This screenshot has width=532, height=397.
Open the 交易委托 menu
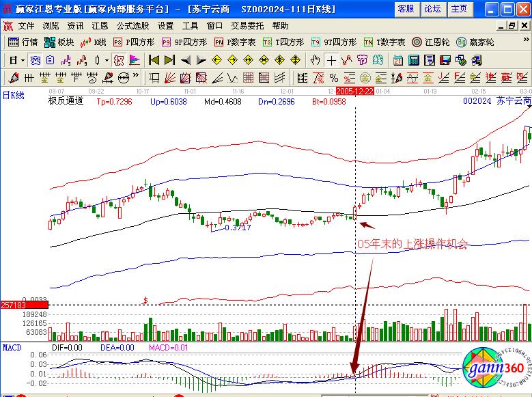[x=247, y=25]
